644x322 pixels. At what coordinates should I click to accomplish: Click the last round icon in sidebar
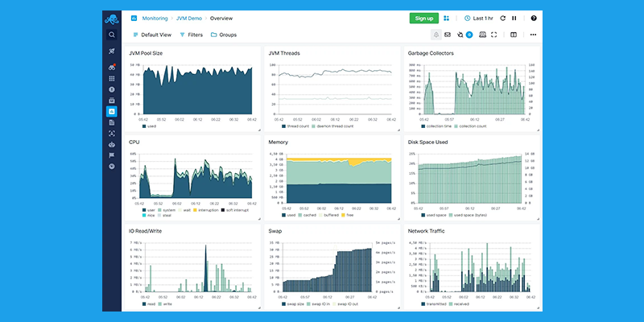[x=112, y=167]
